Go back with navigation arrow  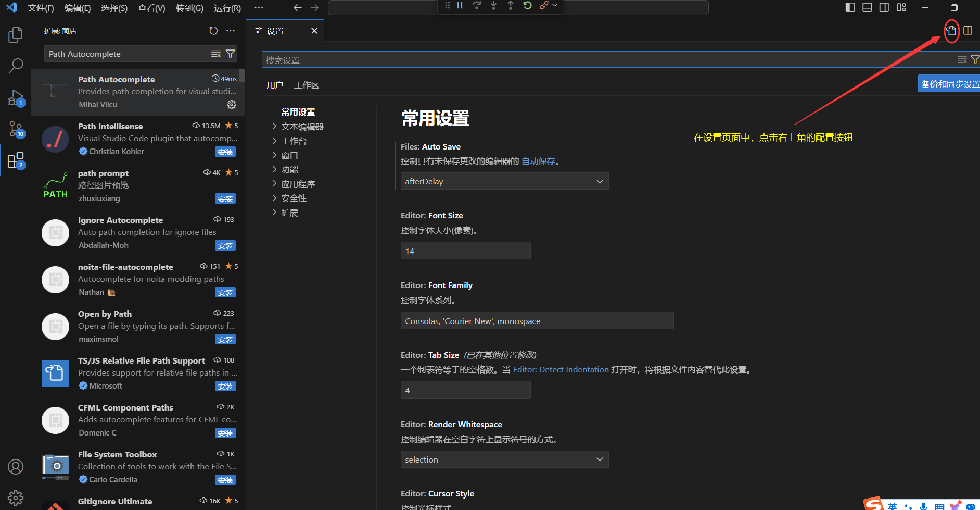[x=297, y=7]
